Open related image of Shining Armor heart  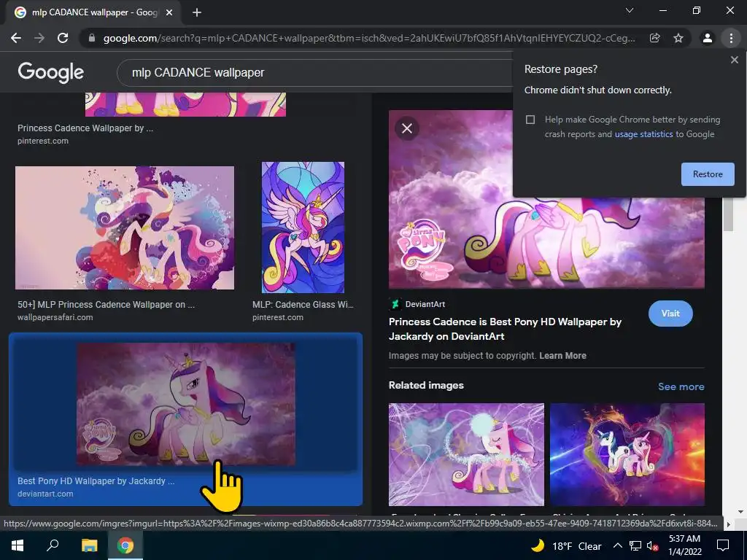pyautogui.click(x=627, y=454)
